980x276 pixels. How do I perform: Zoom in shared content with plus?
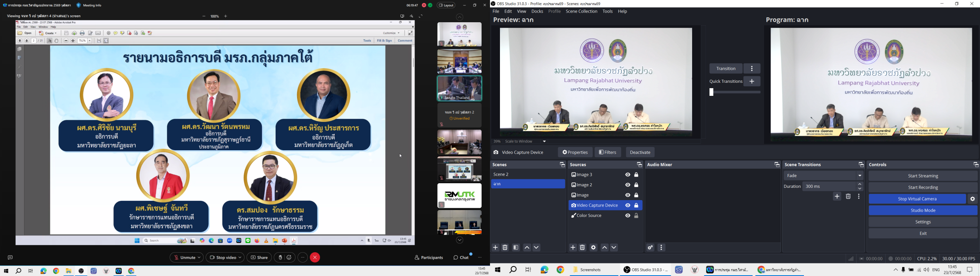click(x=225, y=16)
